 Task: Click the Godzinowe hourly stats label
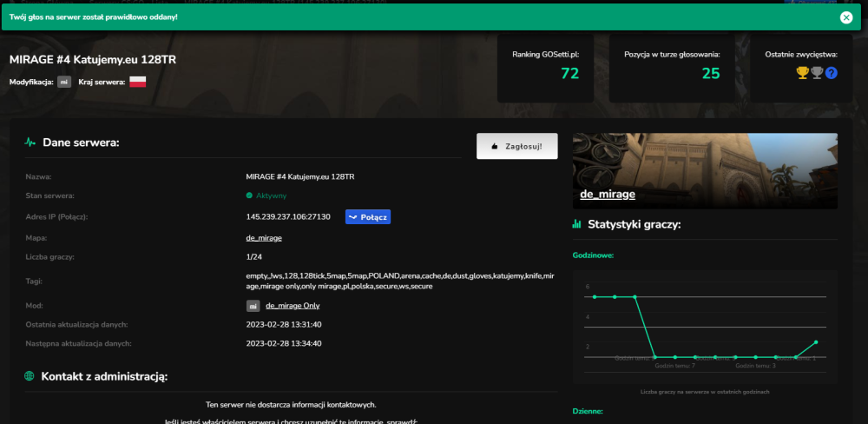coord(593,255)
